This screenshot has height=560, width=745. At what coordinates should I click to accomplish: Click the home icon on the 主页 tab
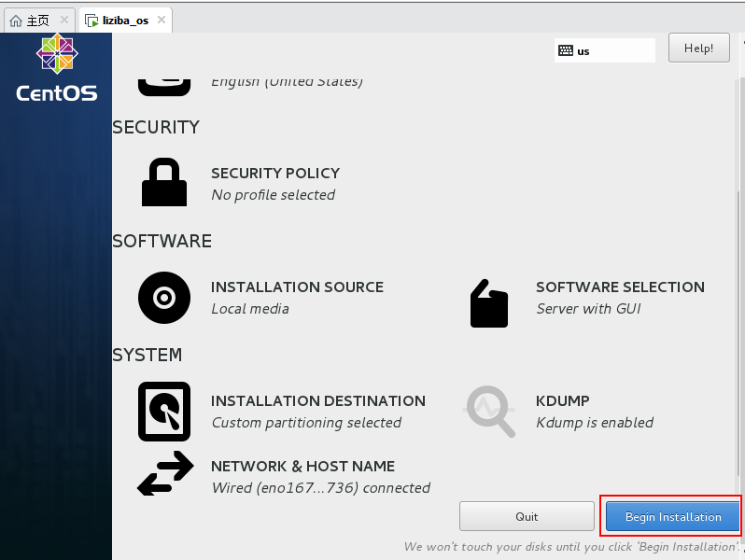(x=15, y=21)
